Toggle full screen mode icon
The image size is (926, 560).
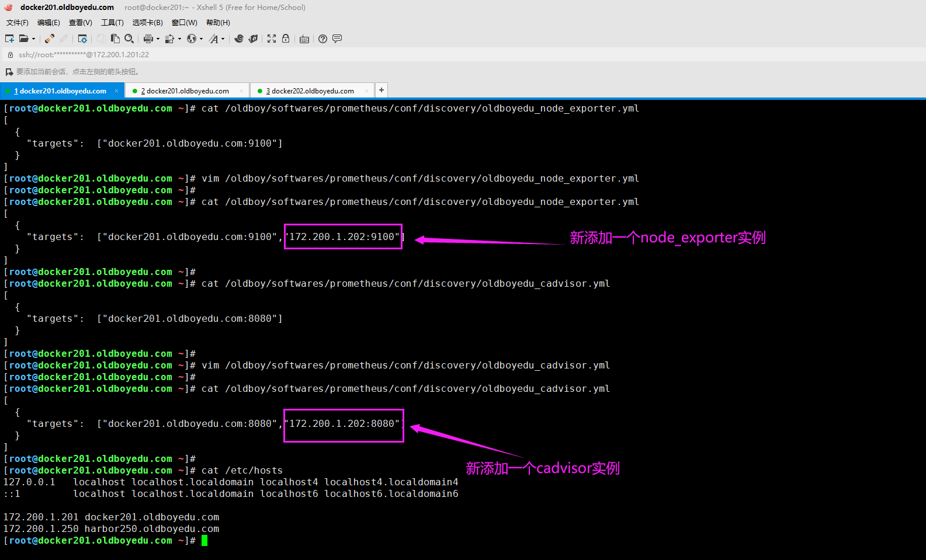[x=272, y=39]
